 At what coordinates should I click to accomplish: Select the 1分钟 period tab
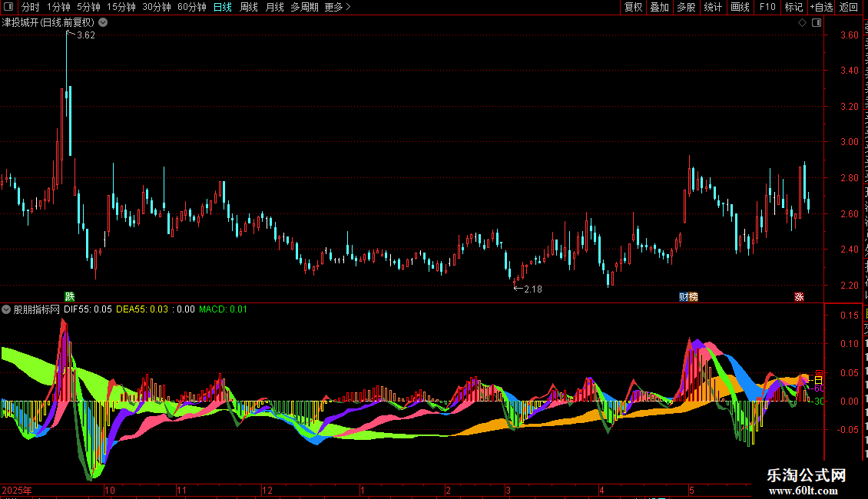pos(58,7)
